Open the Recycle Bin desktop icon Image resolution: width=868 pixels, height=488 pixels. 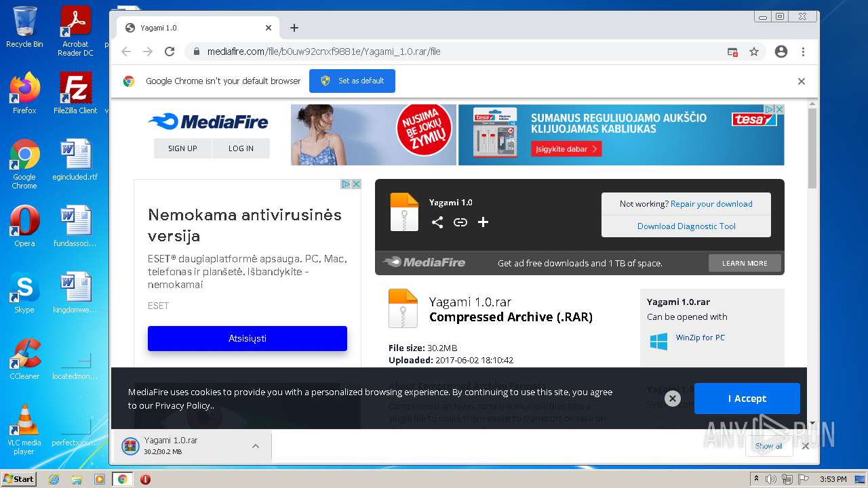click(x=24, y=27)
